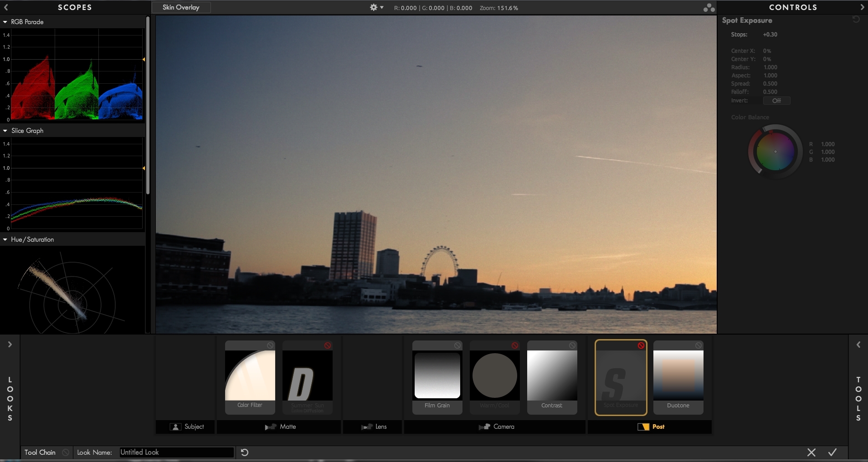Click the Slice Graph orange level marker
Viewport: 868px width, 462px height.
[144, 168]
